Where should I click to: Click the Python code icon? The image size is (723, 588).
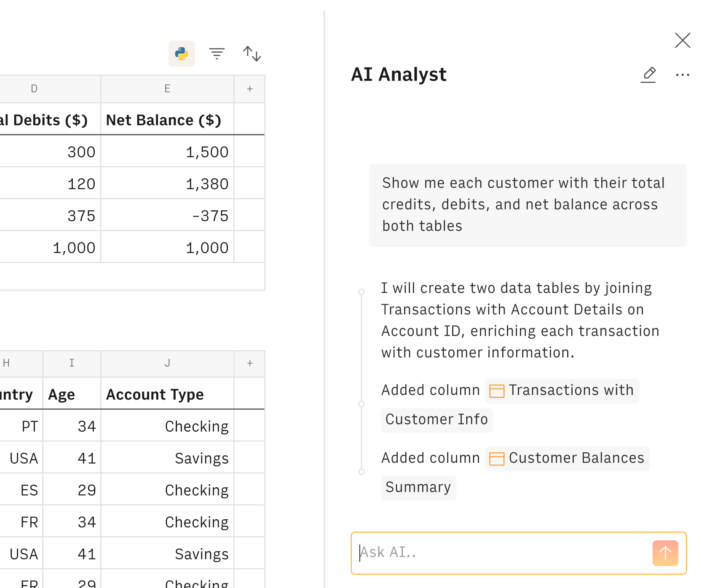coord(182,54)
